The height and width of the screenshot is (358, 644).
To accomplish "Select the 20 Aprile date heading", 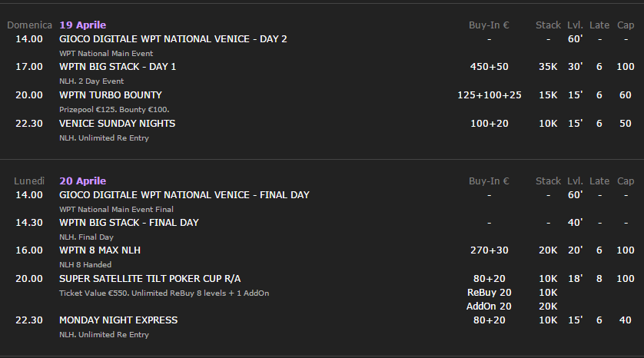I will pyautogui.click(x=82, y=181).
